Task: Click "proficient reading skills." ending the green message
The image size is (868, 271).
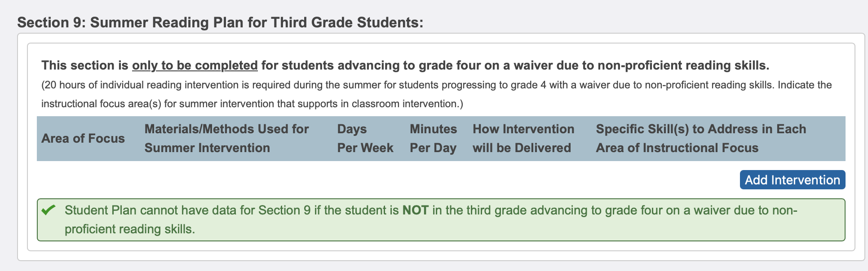Action: pyautogui.click(x=129, y=229)
